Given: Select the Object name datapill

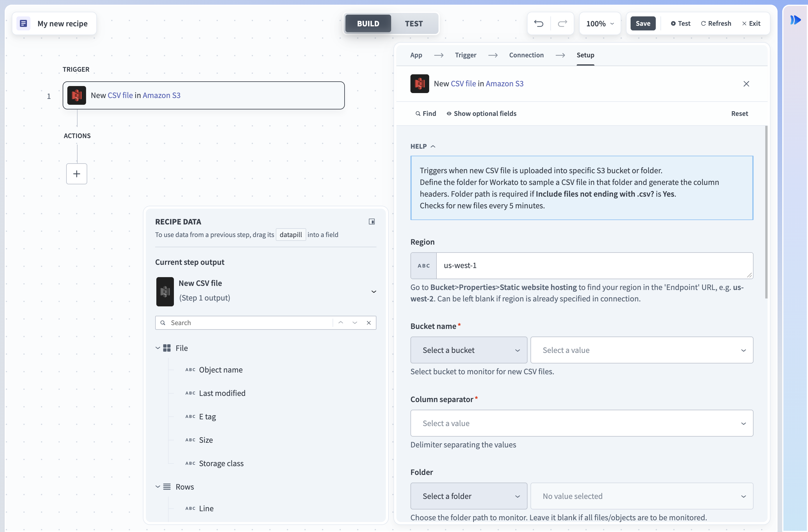Looking at the screenshot, I should pyautogui.click(x=221, y=370).
